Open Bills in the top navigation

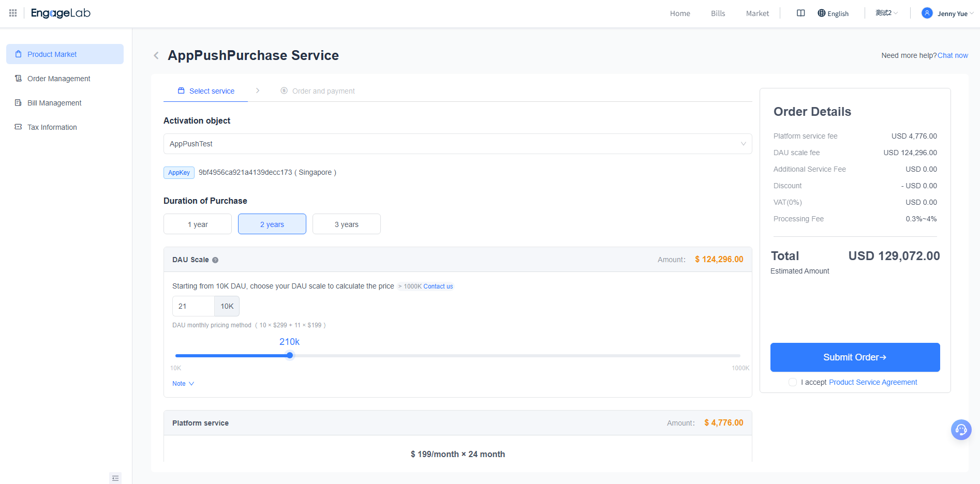[718, 13]
